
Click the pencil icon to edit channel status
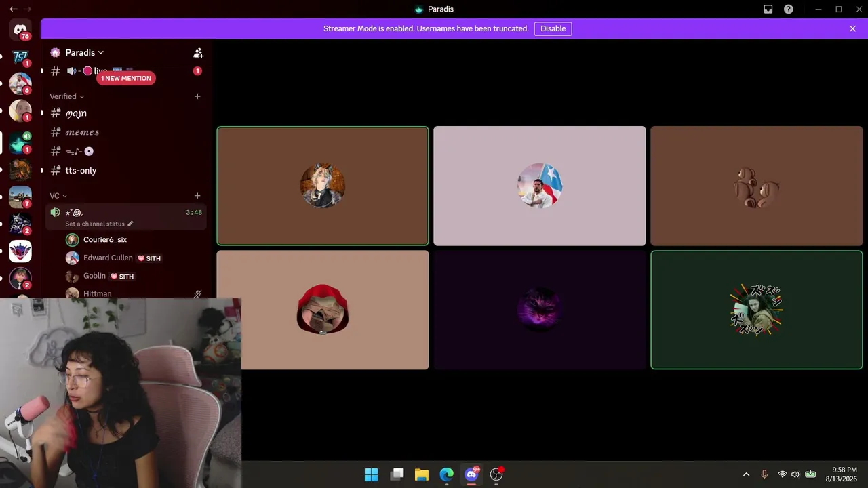[130, 224]
